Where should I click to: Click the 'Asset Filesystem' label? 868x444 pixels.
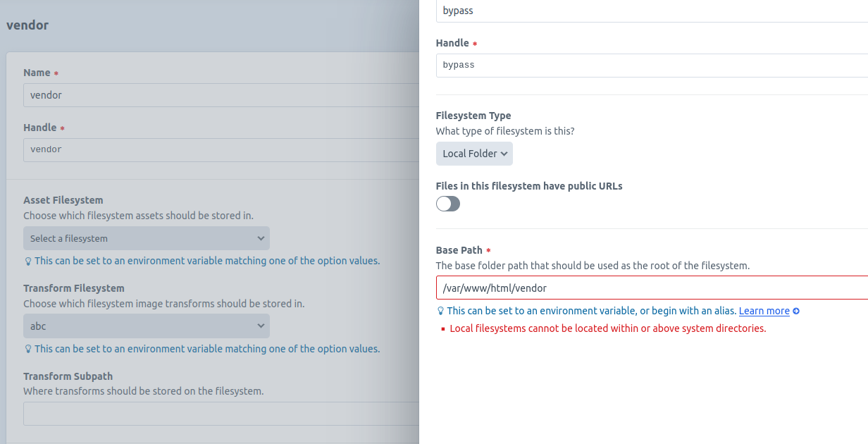pyautogui.click(x=63, y=200)
